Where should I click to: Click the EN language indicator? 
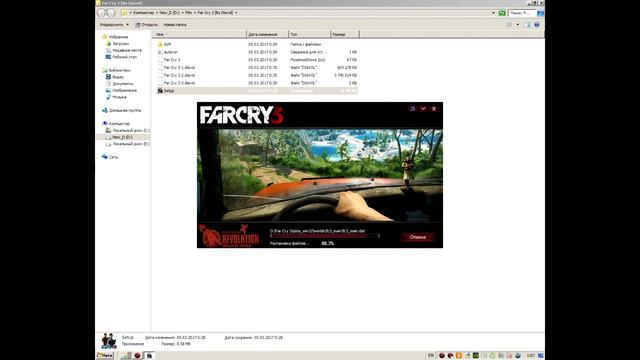tap(431, 356)
